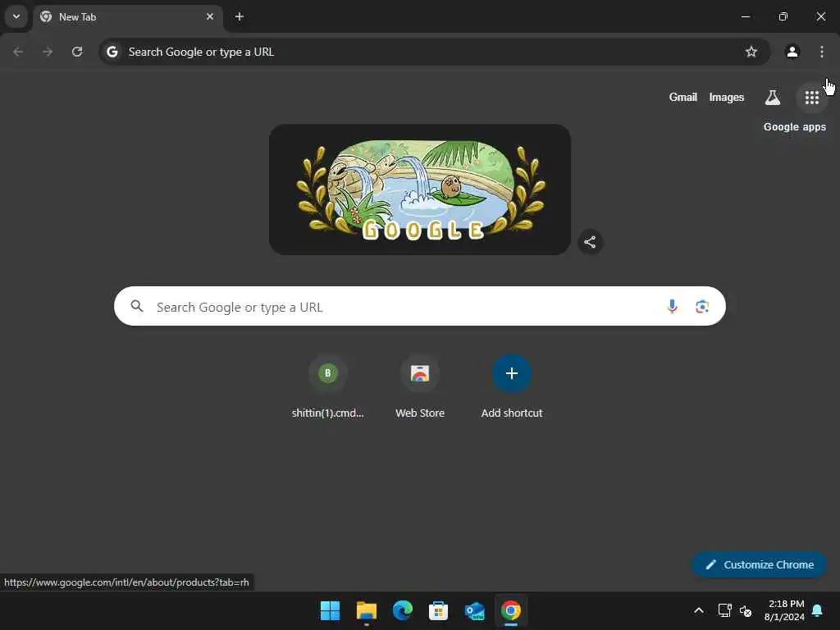The height and width of the screenshot is (630, 840).
Task: Open the Windows Start menu
Action: 330,610
